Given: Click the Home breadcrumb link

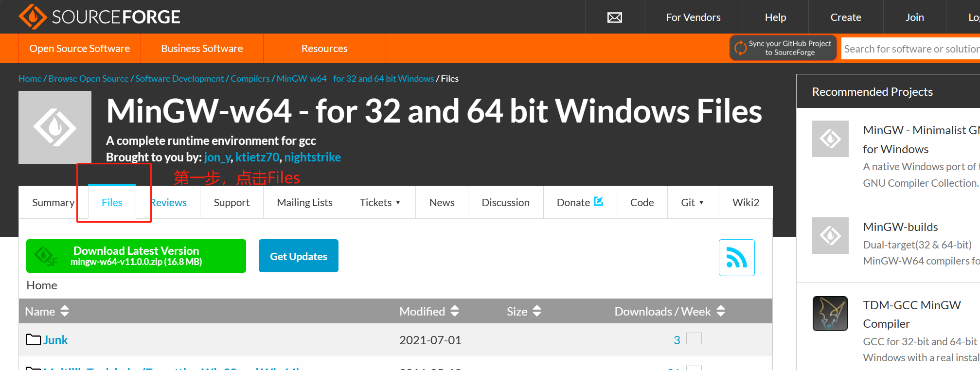Looking at the screenshot, I should tap(30, 78).
